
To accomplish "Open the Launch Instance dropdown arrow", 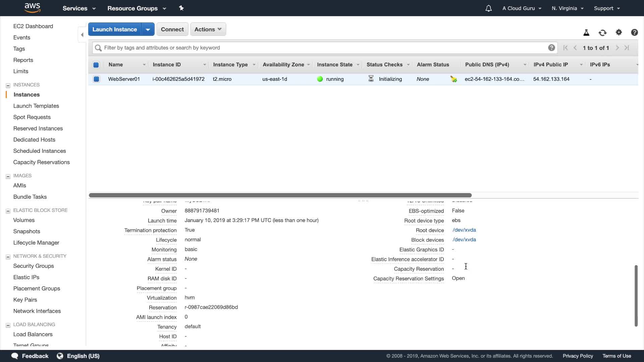I will [x=148, y=29].
